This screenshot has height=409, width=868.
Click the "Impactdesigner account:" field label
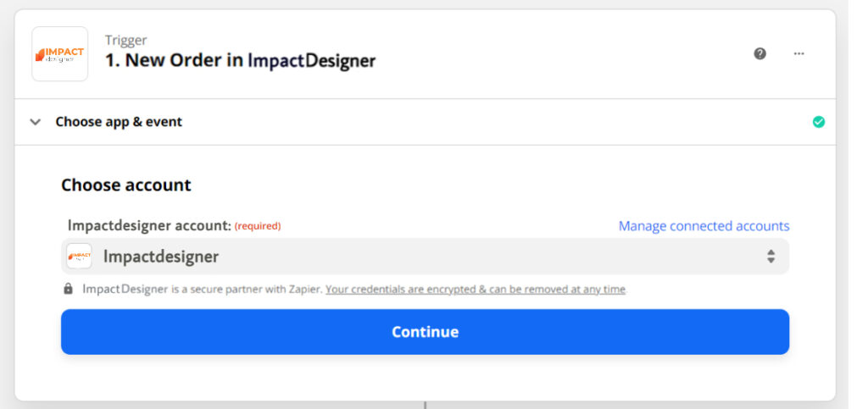pos(148,226)
